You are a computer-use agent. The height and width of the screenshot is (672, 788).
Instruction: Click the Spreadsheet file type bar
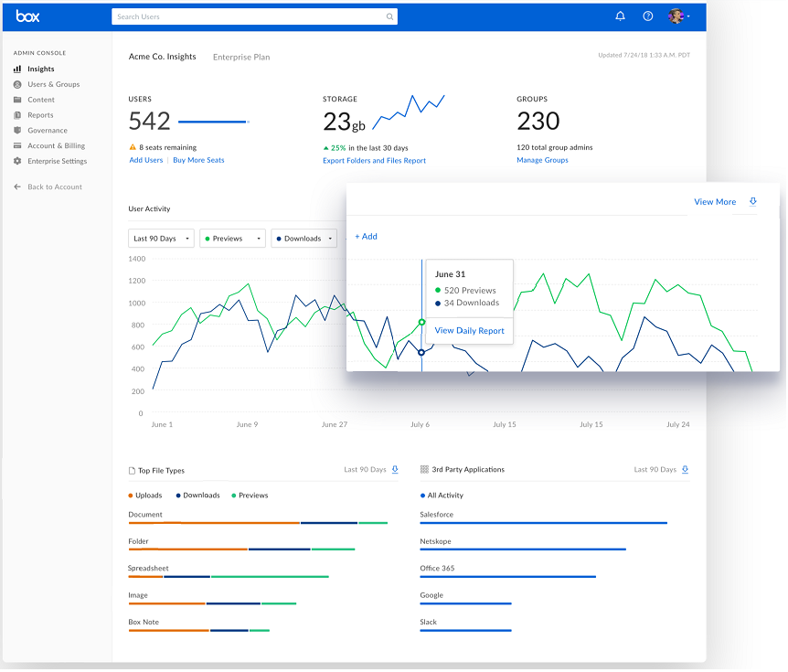click(x=229, y=577)
